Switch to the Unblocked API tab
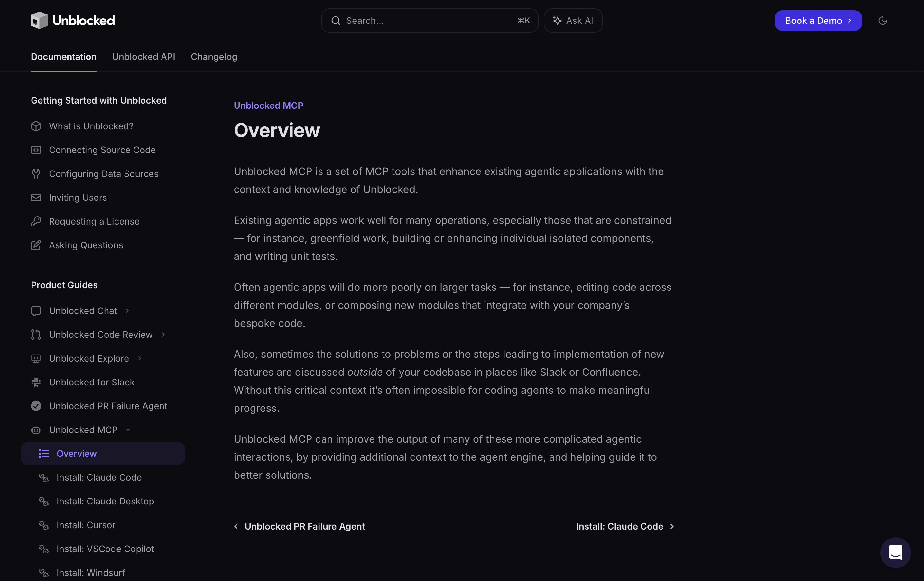Image resolution: width=924 pixels, height=581 pixels. pyautogui.click(x=143, y=57)
